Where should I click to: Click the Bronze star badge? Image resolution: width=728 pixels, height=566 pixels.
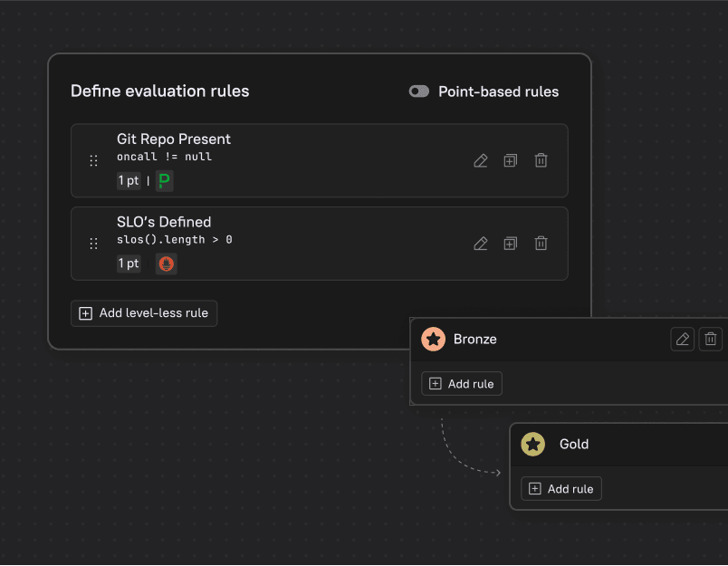click(433, 339)
